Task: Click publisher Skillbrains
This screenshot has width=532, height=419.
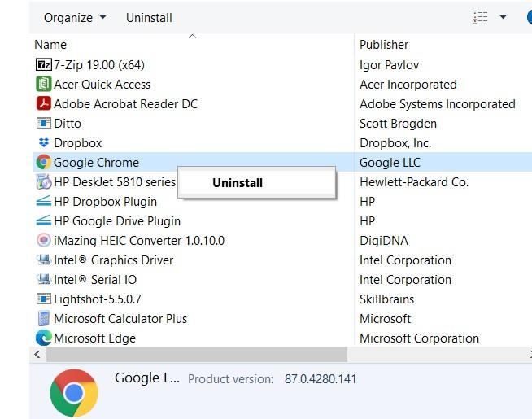Action: point(386,299)
